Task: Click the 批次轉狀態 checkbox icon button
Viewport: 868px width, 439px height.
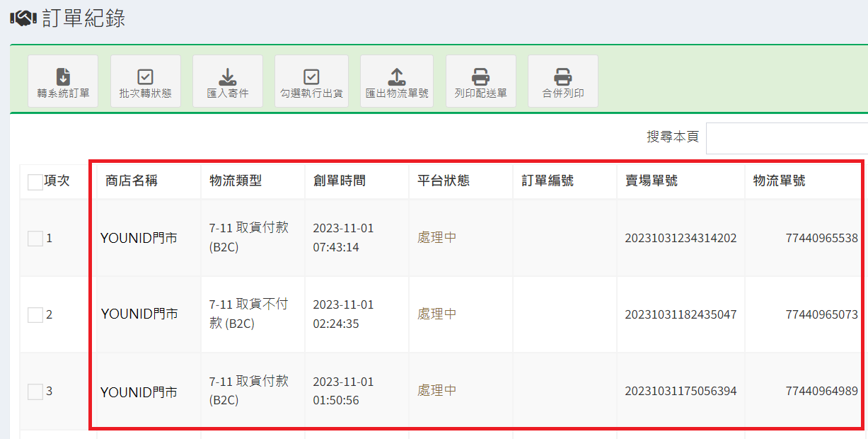Action: [145, 76]
